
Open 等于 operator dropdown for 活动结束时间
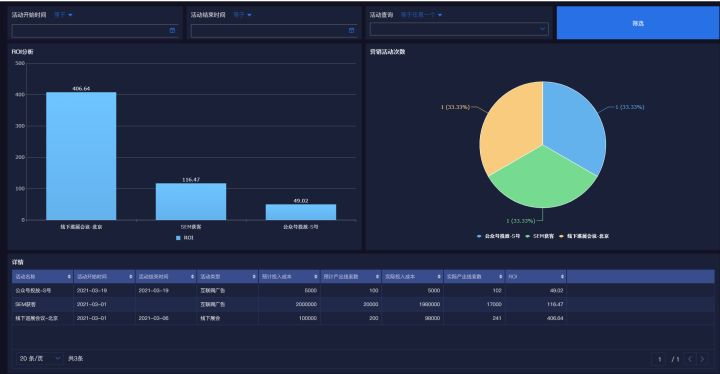(x=242, y=15)
